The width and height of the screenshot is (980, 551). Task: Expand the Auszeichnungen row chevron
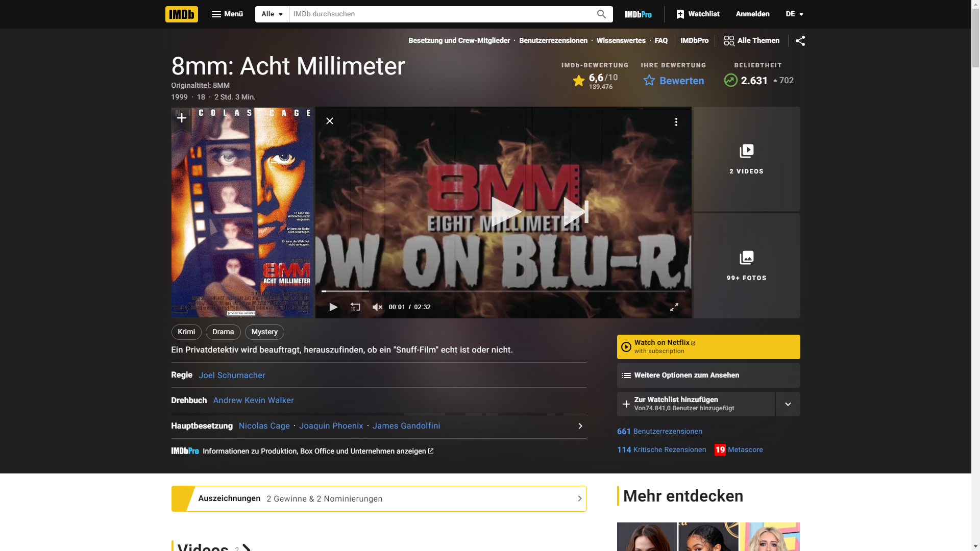pyautogui.click(x=580, y=499)
